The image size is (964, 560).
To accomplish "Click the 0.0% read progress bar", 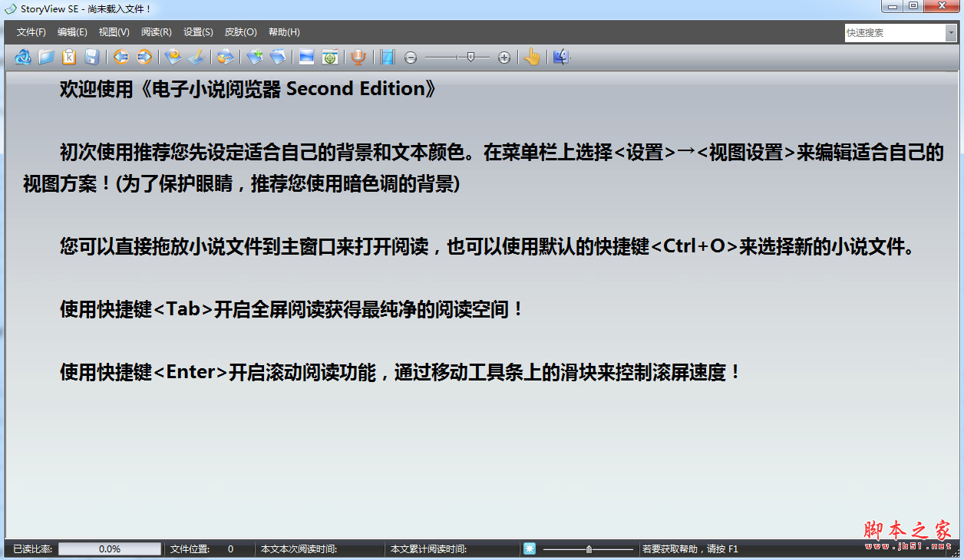I will point(110,548).
